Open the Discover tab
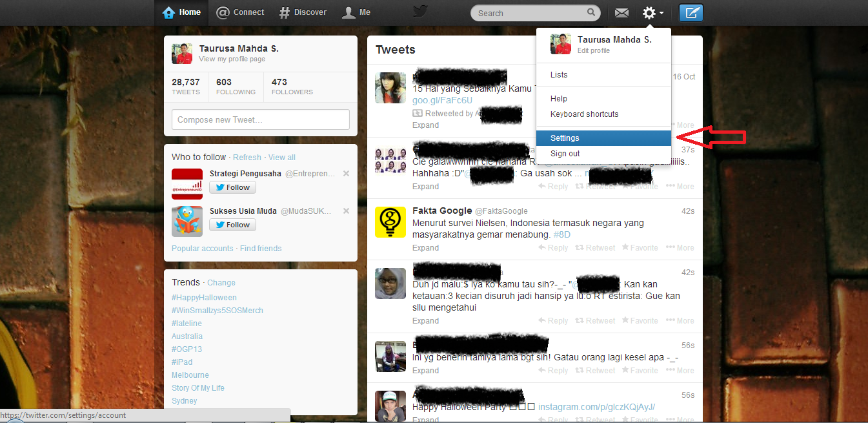 coord(303,12)
